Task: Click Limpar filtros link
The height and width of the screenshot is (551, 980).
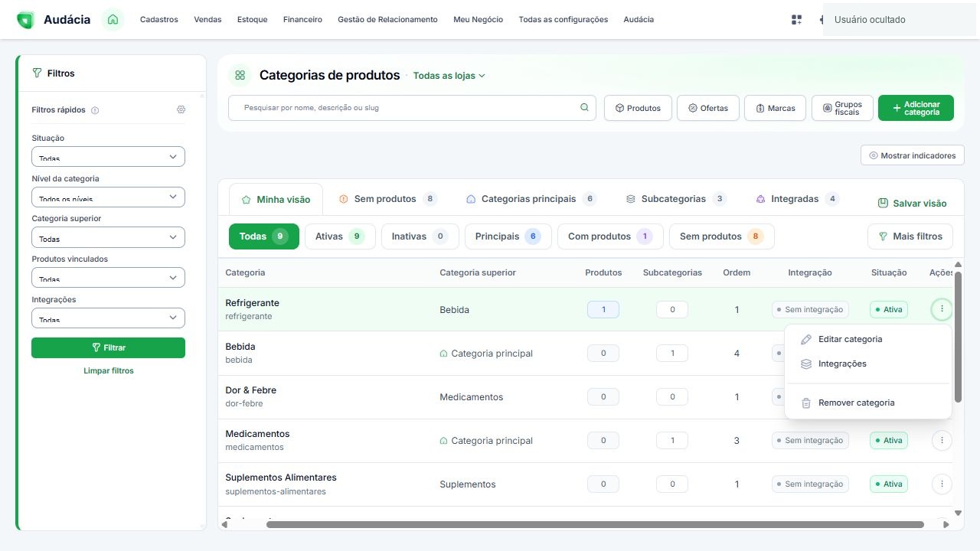Action: tap(109, 370)
